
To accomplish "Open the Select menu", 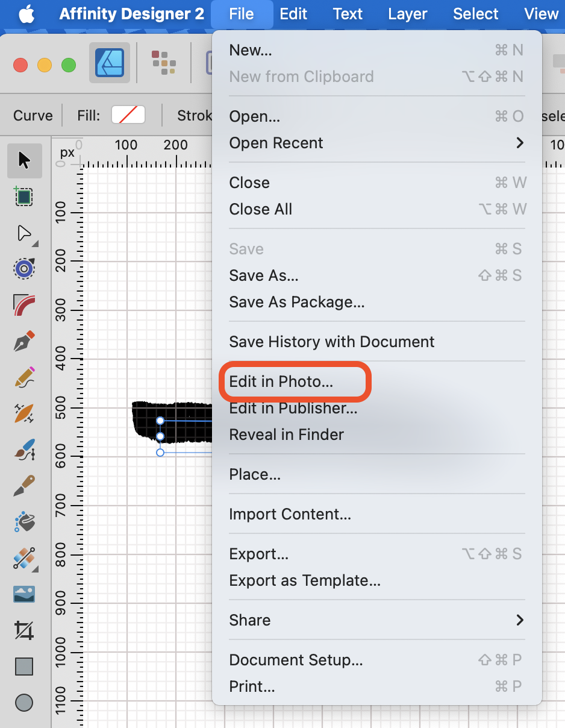I will 476,14.
